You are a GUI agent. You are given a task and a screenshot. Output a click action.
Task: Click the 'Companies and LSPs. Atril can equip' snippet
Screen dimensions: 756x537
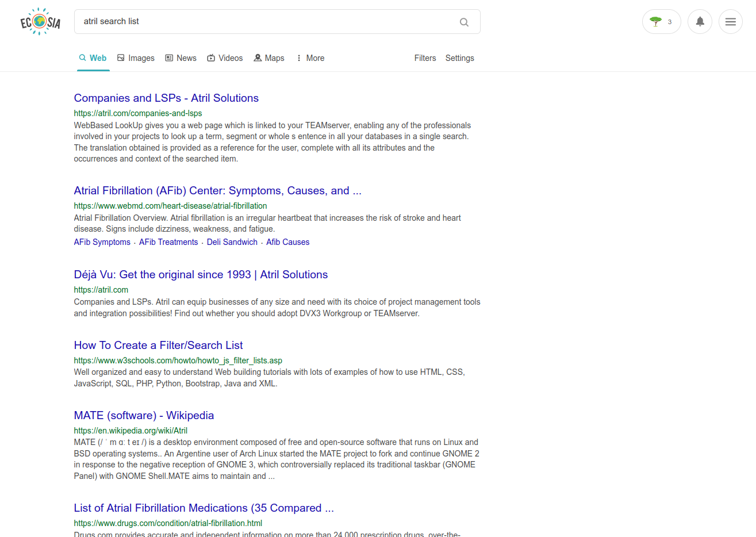277,308
